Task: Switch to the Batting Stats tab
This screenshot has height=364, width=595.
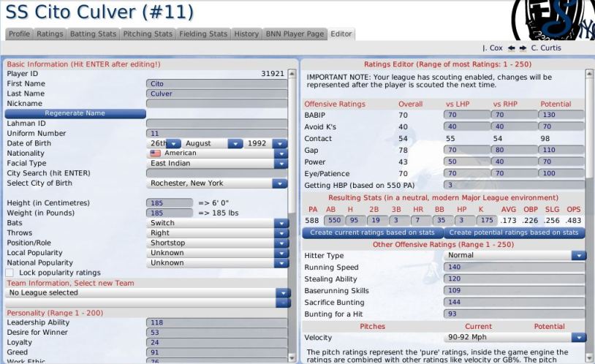Action: click(x=94, y=34)
